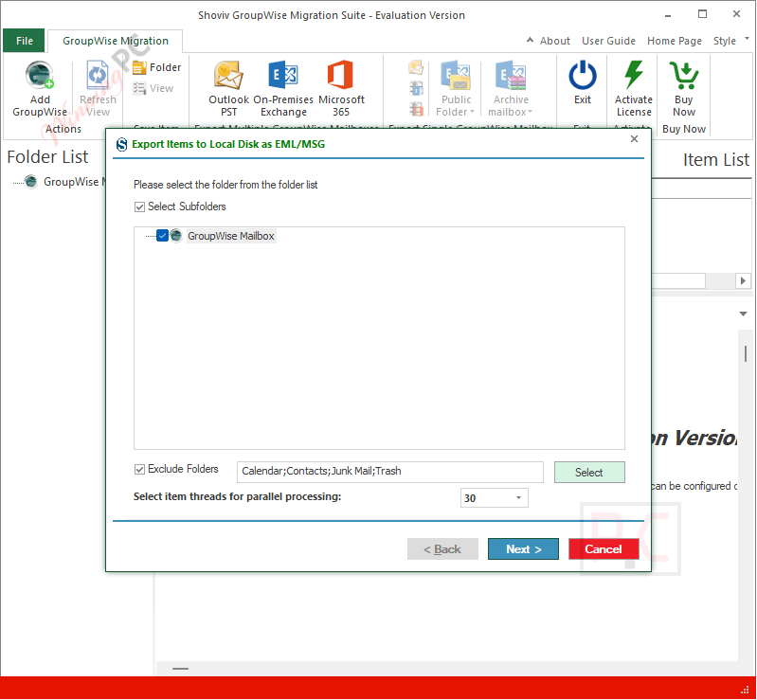The height and width of the screenshot is (700, 757).
Task: Click the Item List right scroll arrow
Action: pos(743,280)
